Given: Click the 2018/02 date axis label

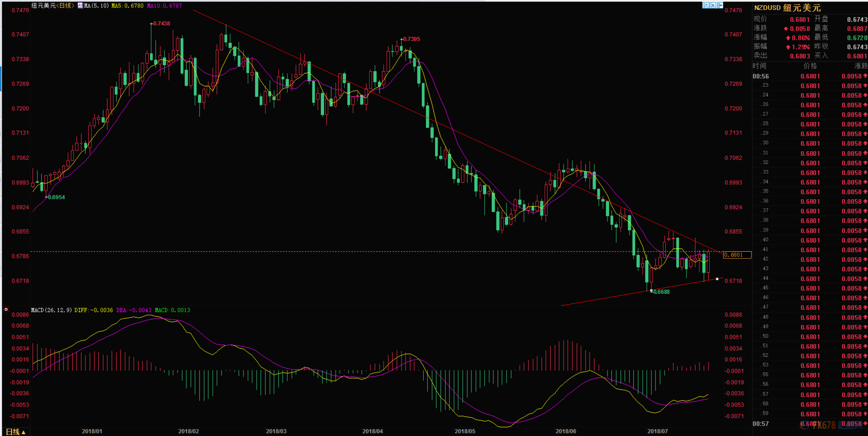Looking at the screenshot, I should pyautogui.click(x=189, y=431).
